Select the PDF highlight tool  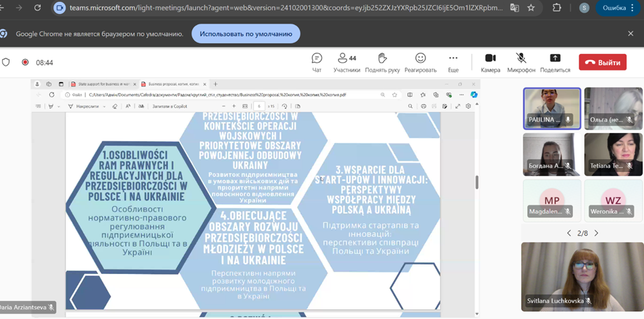51,106
